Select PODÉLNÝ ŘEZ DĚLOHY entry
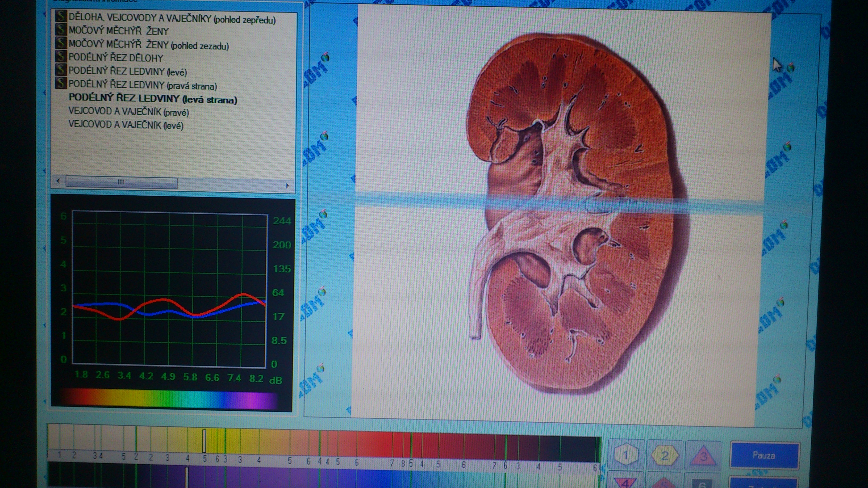868x488 pixels. tap(116, 58)
